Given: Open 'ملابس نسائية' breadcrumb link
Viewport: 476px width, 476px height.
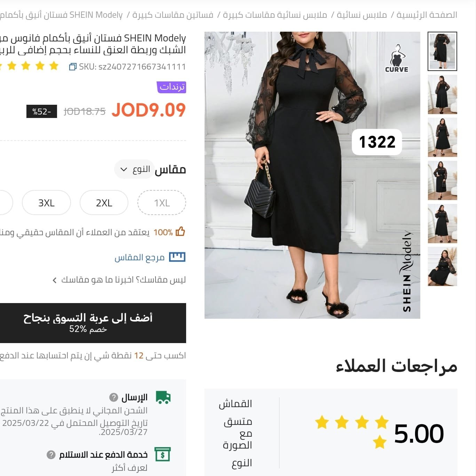Looking at the screenshot, I should point(362,15).
